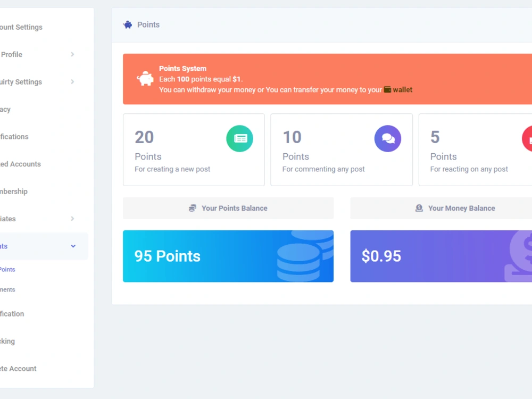Click 'For creating a new post' text
The image size is (532, 399).
(x=172, y=169)
